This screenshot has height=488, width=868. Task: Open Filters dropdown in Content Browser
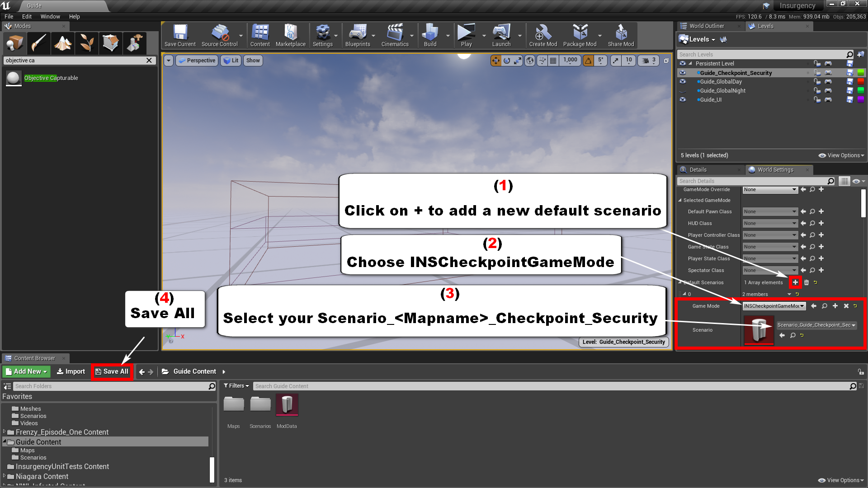[236, 386]
